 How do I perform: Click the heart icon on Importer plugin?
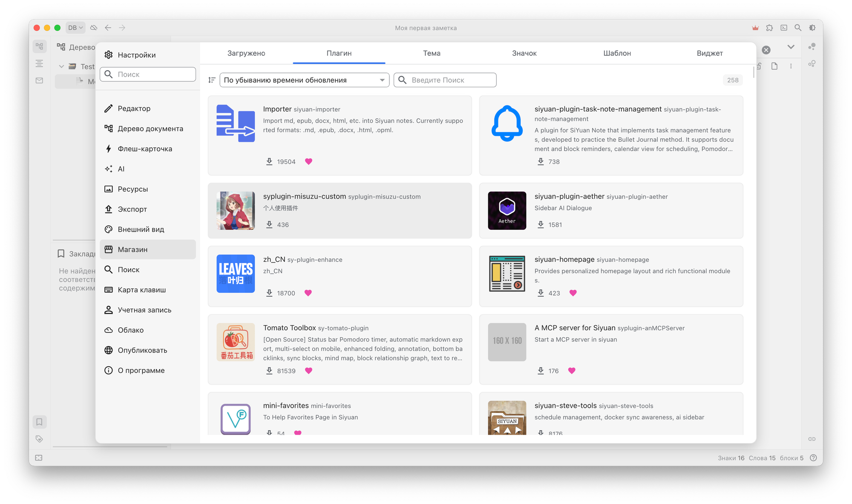[x=308, y=161]
